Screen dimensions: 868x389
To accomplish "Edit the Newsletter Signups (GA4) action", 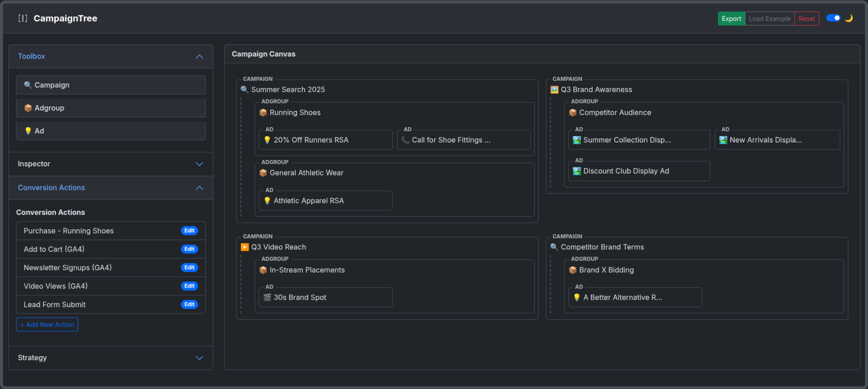I will [x=189, y=268].
